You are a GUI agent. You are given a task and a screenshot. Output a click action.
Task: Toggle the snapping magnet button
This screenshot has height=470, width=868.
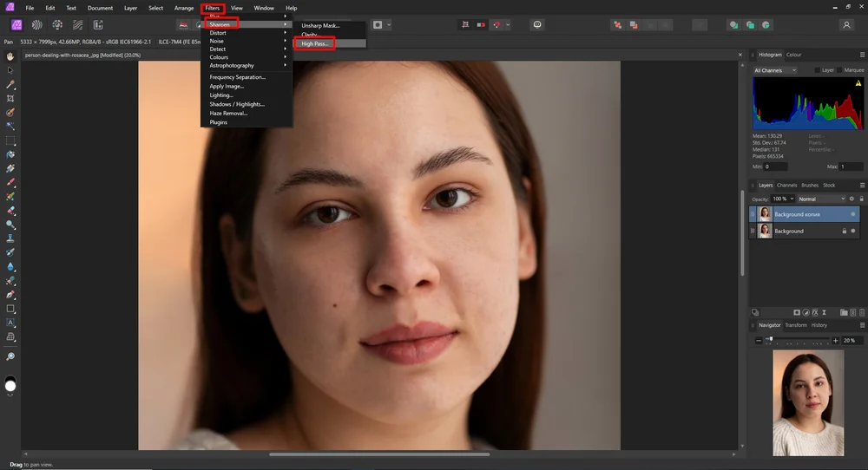496,25
